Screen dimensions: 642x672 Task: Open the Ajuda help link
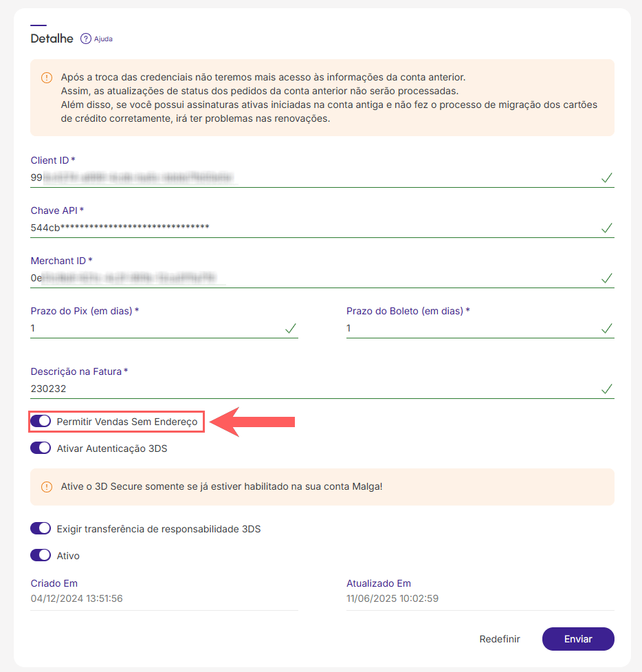[x=103, y=39]
